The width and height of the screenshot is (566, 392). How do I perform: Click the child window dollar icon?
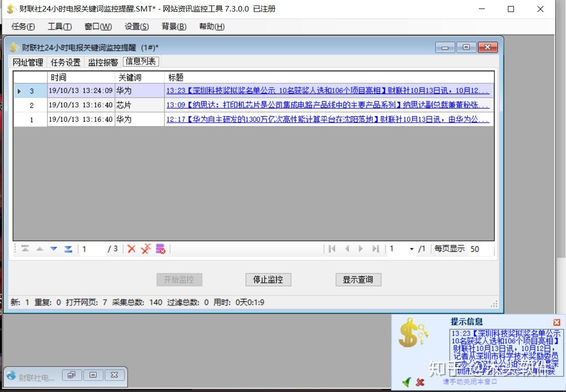pos(15,47)
